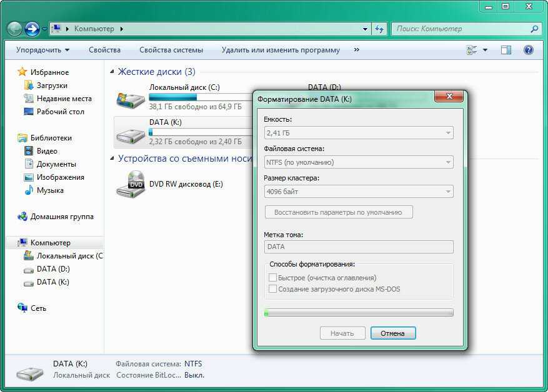Toggle Быстрое (очистка оглавления) checkbox

point(272,278)
